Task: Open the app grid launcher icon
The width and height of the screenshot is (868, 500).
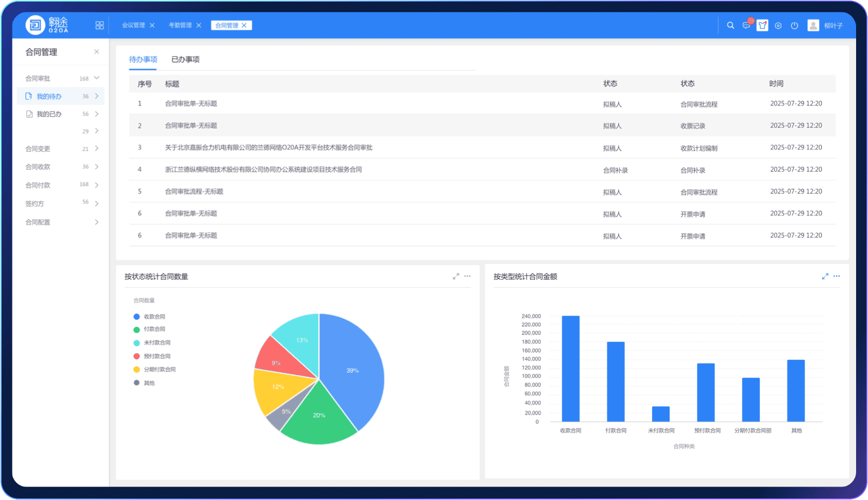Action: coord(100,25)
